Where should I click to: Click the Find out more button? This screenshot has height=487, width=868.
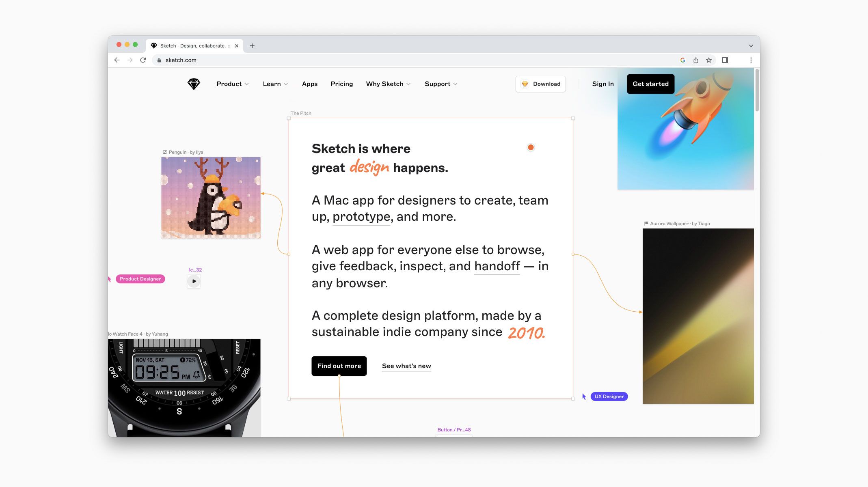[339, 365]
